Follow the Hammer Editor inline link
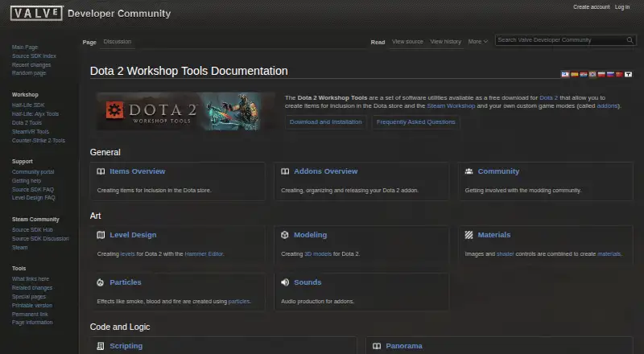 (x=204, y=253)
